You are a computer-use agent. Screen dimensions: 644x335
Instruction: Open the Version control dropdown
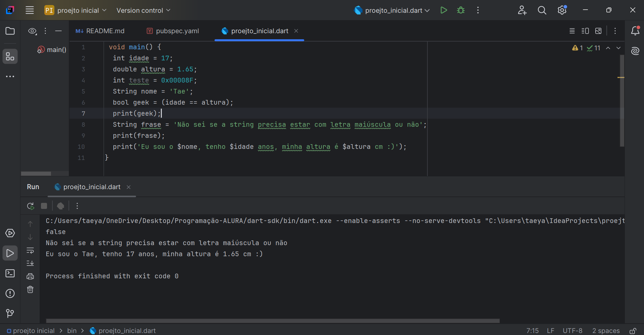pos(143,10)
